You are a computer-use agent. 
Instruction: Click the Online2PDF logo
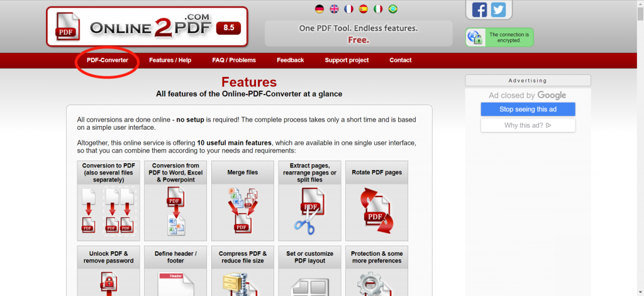click(147, 26)
